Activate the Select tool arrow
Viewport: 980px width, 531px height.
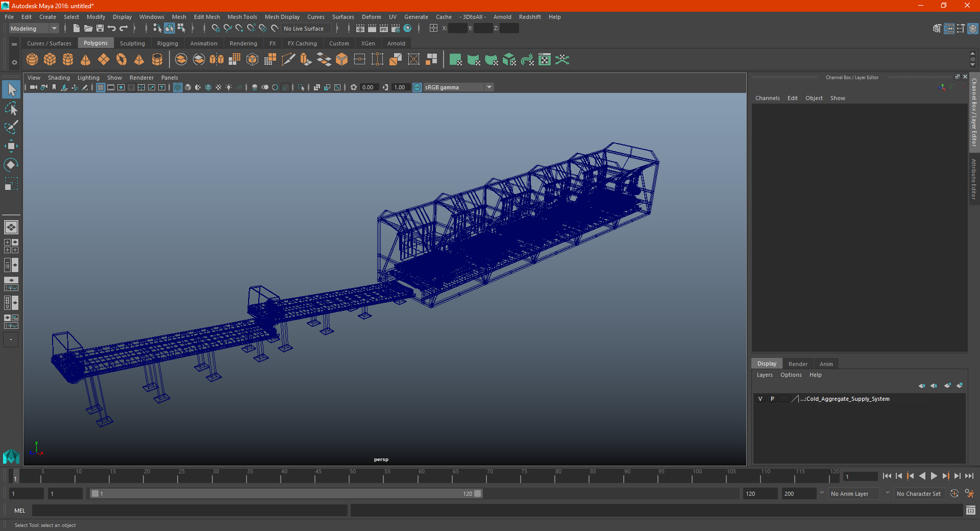click(11, 89)
